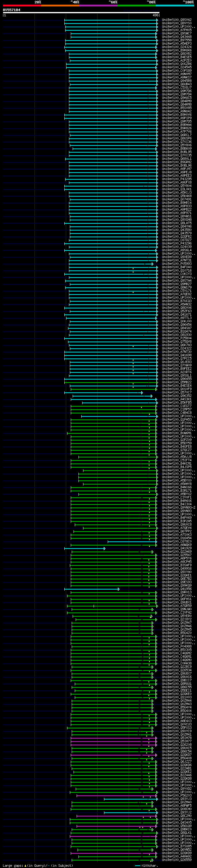Select hit label UniRef100_Q8GVR2
The width and height of the screenshot is (197, 868).
tap(177, 54)
